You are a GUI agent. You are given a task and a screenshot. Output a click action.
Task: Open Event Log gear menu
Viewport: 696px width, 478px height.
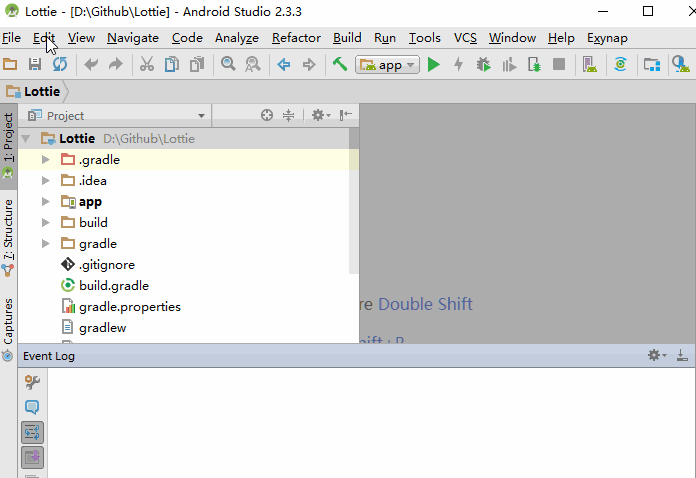point(657,355)
